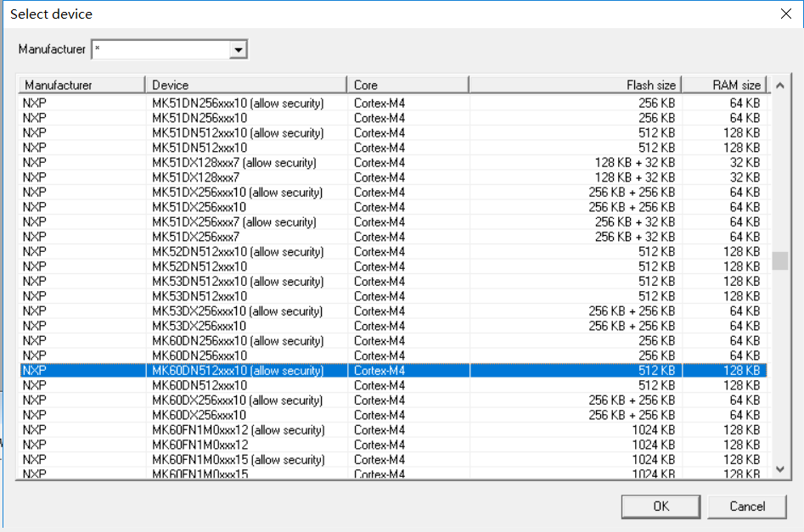Select MK53DN512xxx10 (allow security) row
The width and height of the screenshot is (804, 532).
coord(393,282)
